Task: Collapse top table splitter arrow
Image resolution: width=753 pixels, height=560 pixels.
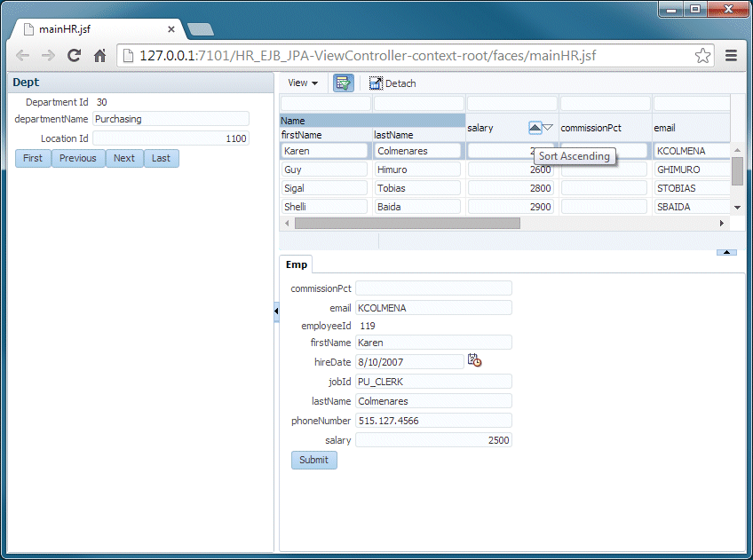Action: [726, 252]
